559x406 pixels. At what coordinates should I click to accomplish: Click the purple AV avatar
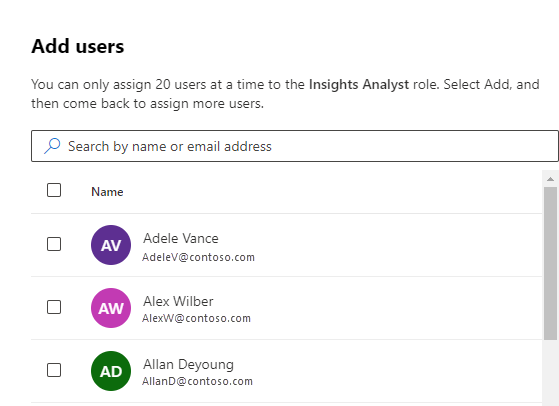111,245
